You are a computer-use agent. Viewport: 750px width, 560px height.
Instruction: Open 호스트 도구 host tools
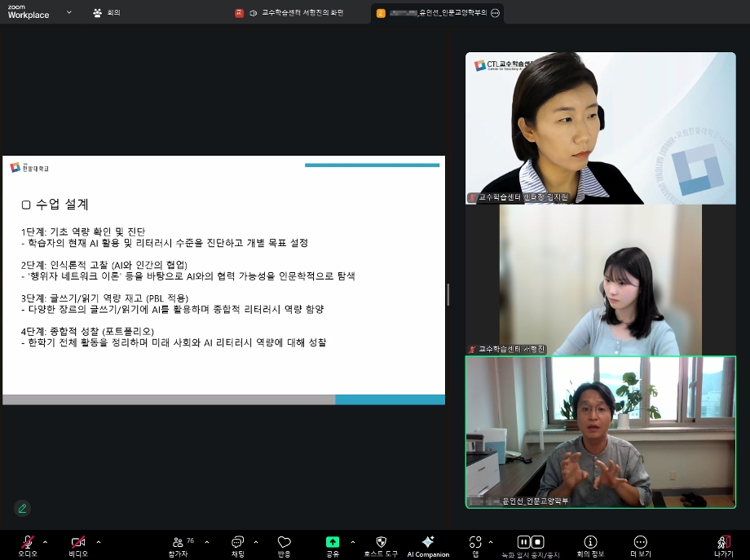click(x=381, y=545)
